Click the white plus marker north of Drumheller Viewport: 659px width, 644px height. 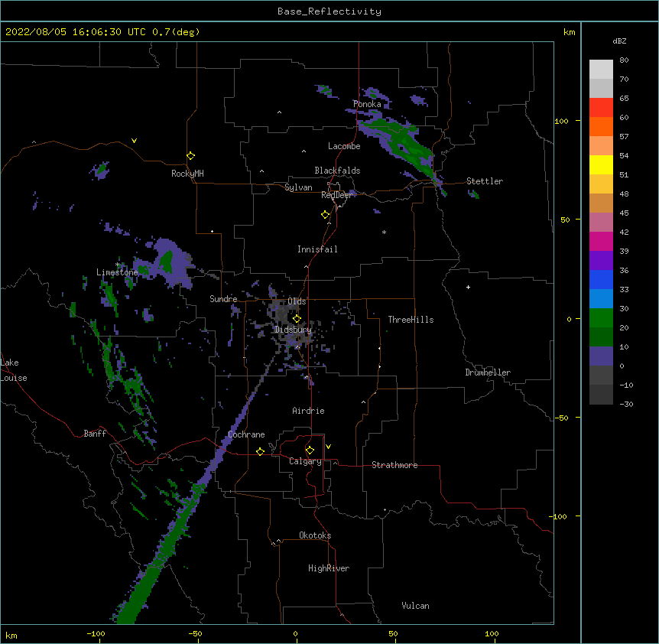(468, 287)
